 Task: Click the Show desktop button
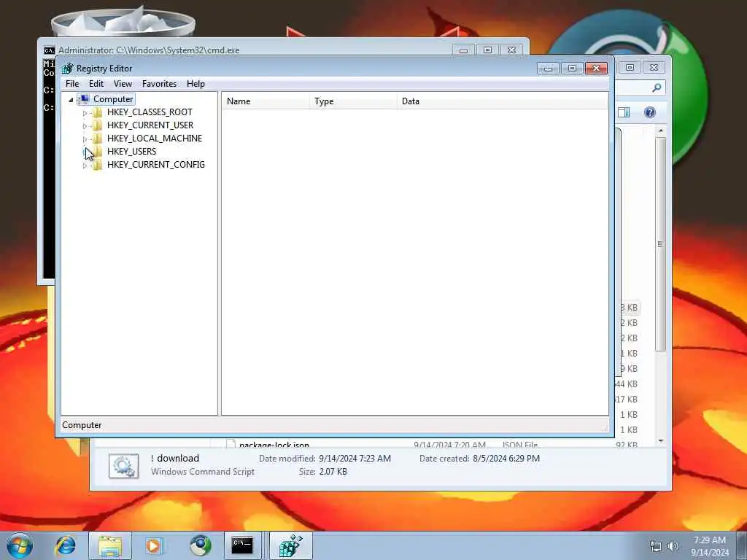pyautogui.click(x=742, y=545)
